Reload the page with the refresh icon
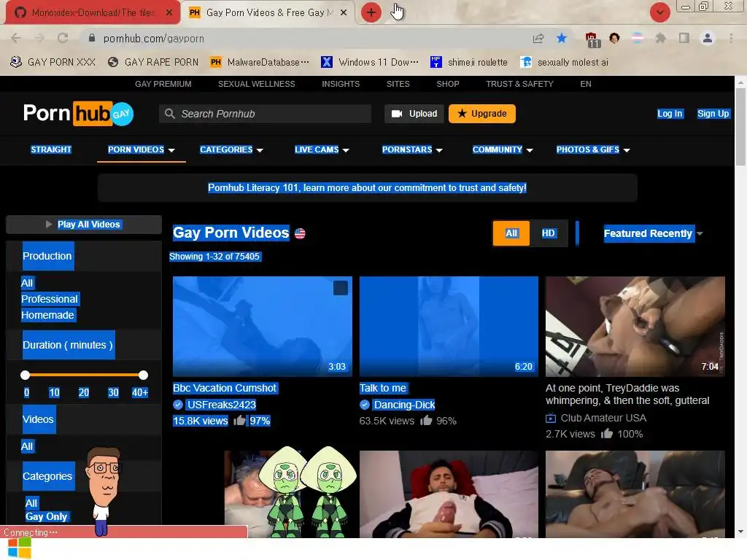Image resolution: width=747 pixels, height=560 pixels. (63, 38)
